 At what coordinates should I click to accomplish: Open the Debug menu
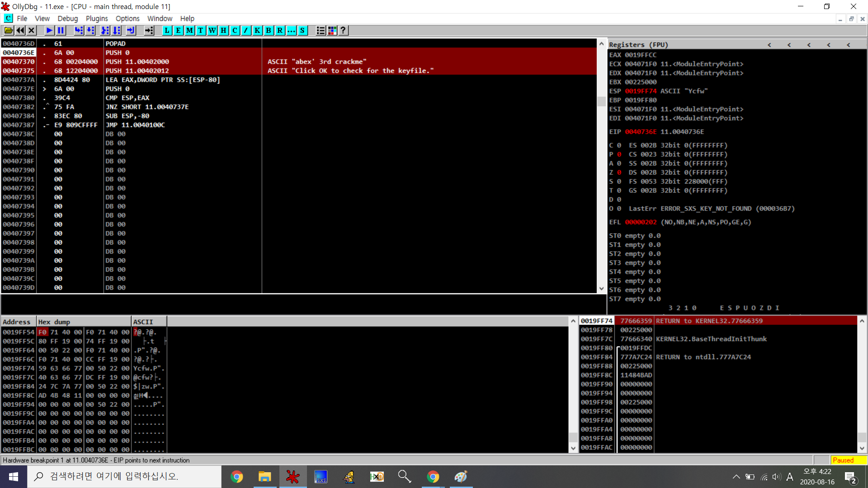pyautogui.click(x=67, y=19)
